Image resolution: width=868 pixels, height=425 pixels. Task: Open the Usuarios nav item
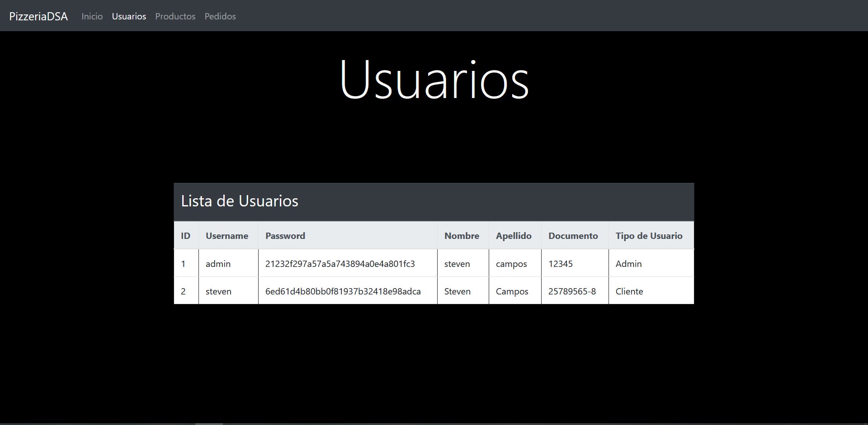click(129, 16)
